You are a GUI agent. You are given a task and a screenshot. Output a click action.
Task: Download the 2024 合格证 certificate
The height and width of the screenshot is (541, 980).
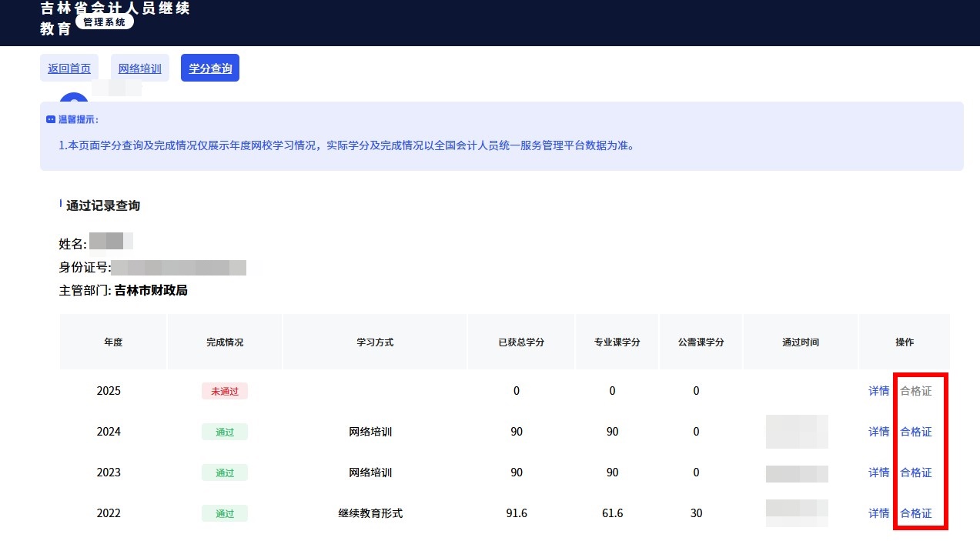coord(915,432)
